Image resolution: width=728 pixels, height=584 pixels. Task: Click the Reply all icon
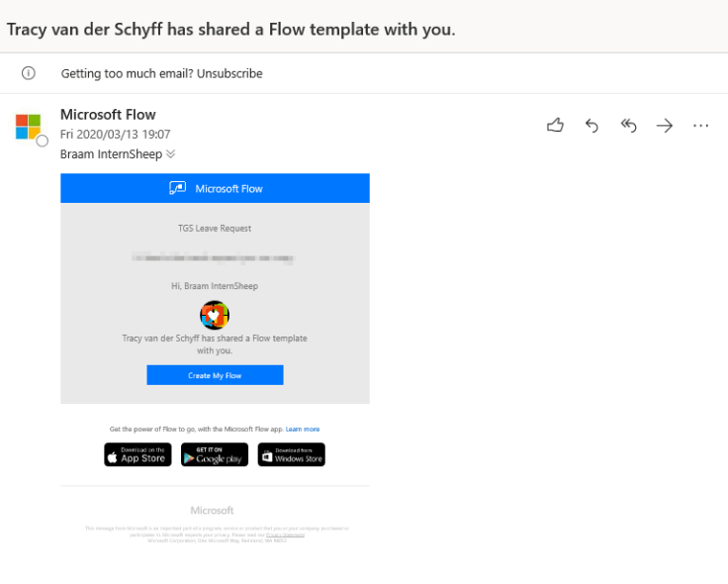click(x=628, y=125)
